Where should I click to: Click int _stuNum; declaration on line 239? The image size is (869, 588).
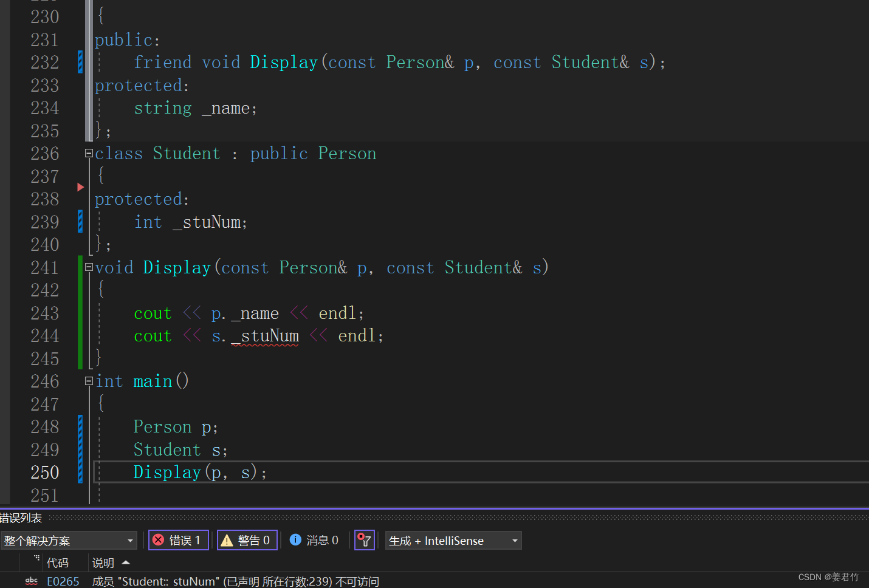click(x=190, y=222)
